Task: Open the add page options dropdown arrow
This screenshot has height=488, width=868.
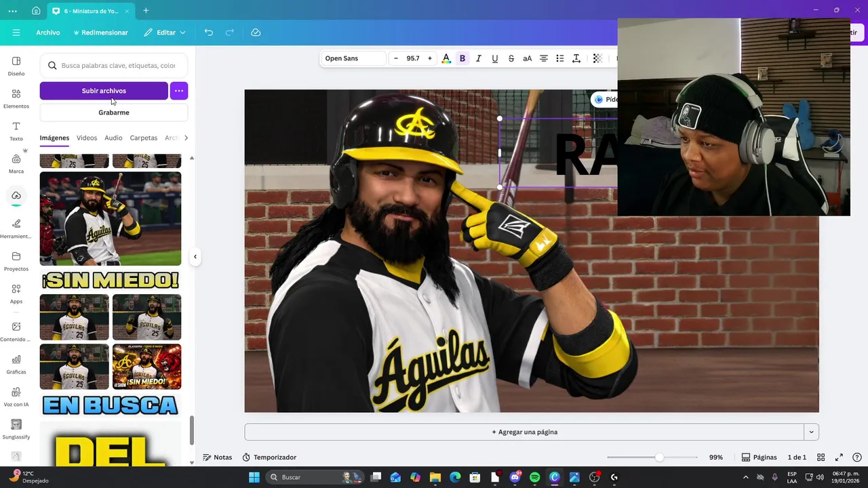Action: (x=811, y=432)
